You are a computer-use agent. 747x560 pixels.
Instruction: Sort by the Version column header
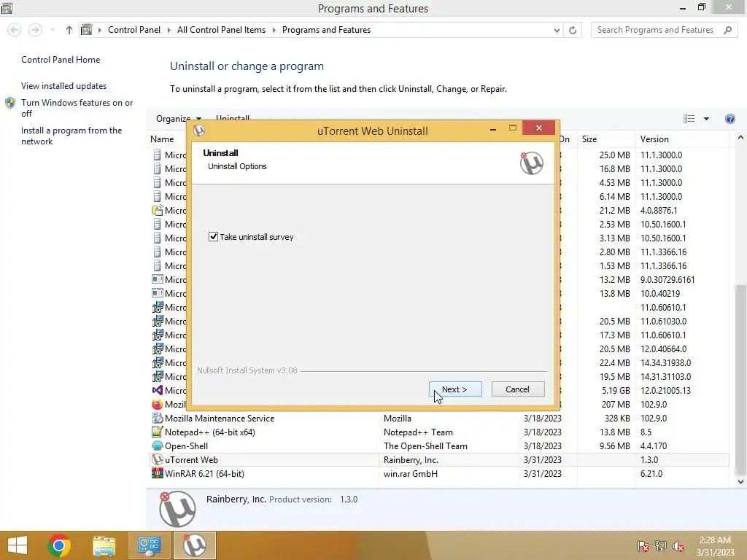[654, 139]
